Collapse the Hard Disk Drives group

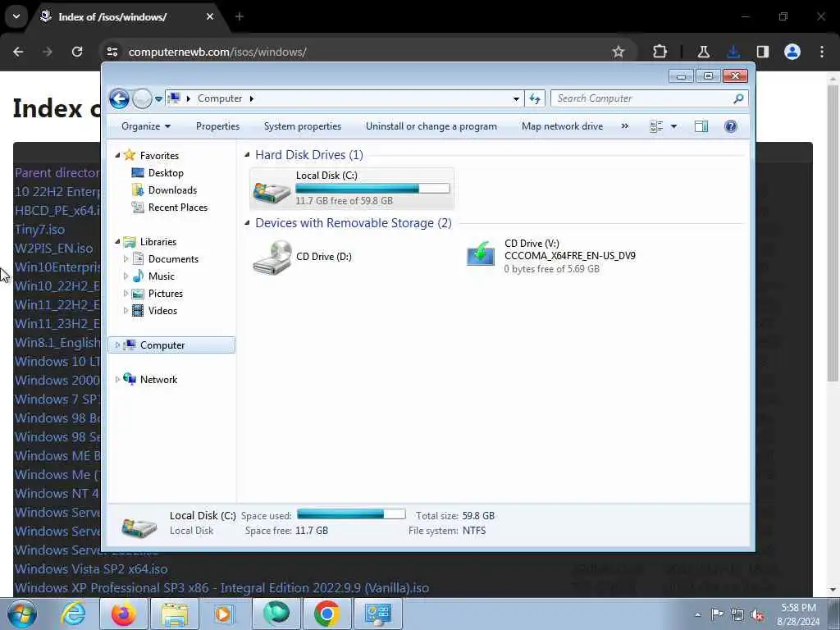click(x=247, y=155)
